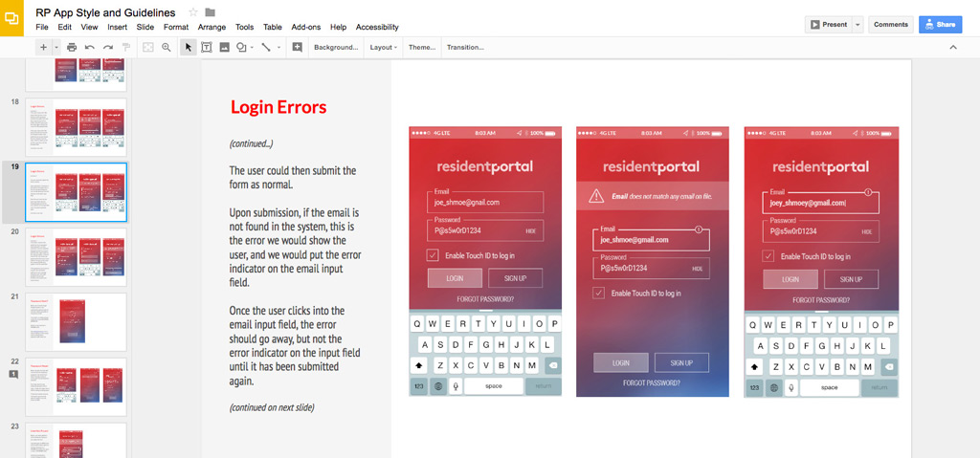The image size is (980, 458).
Task: Star the RP App Style document
Action: point(193,12)
